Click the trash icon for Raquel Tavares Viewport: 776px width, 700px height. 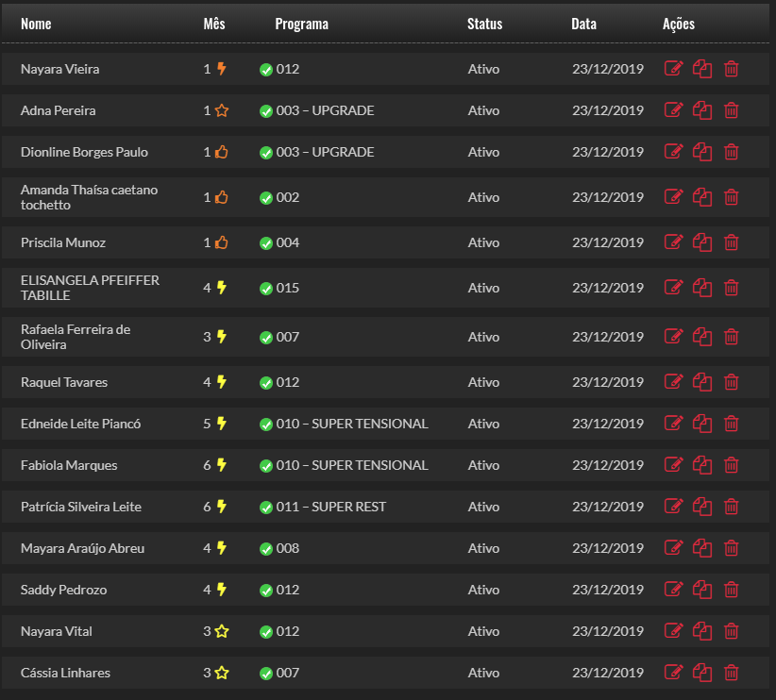coord(731,382)
